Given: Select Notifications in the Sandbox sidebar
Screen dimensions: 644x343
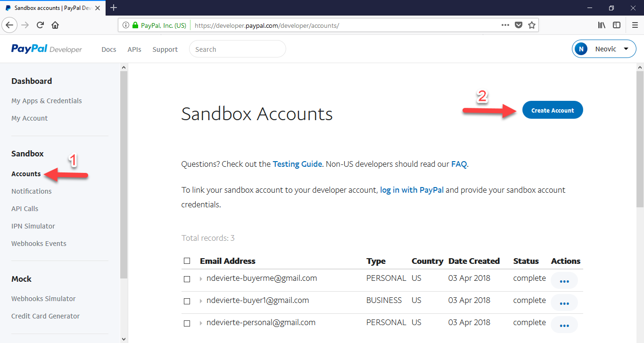Looking at the screenshot, I should click(32, 191).
